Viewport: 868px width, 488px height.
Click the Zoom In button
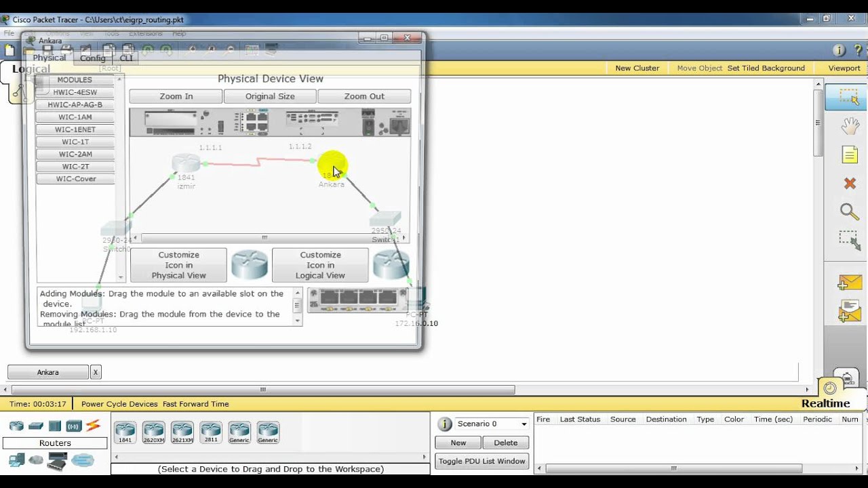pyautogui.click(x=176, y=96)
